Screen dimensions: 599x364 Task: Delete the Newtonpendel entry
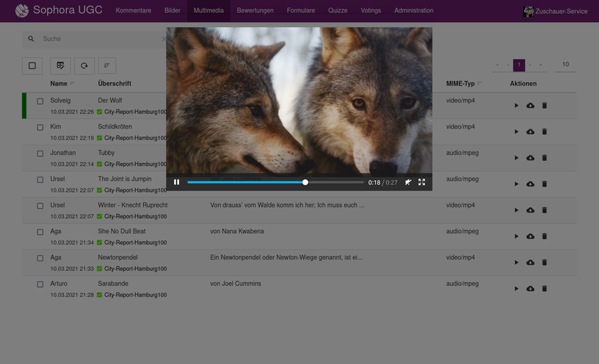pyautogui.click(x=544, y=263)
